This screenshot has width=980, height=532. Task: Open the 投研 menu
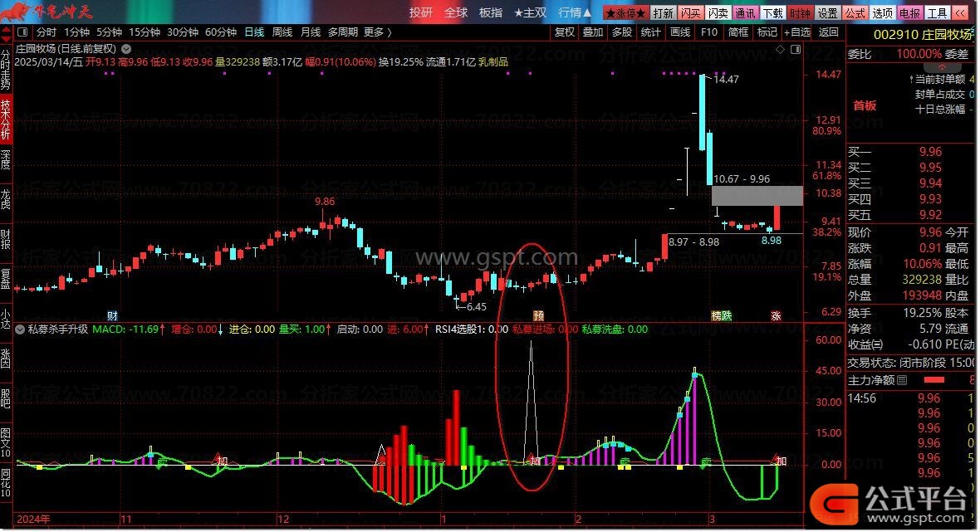421,12
